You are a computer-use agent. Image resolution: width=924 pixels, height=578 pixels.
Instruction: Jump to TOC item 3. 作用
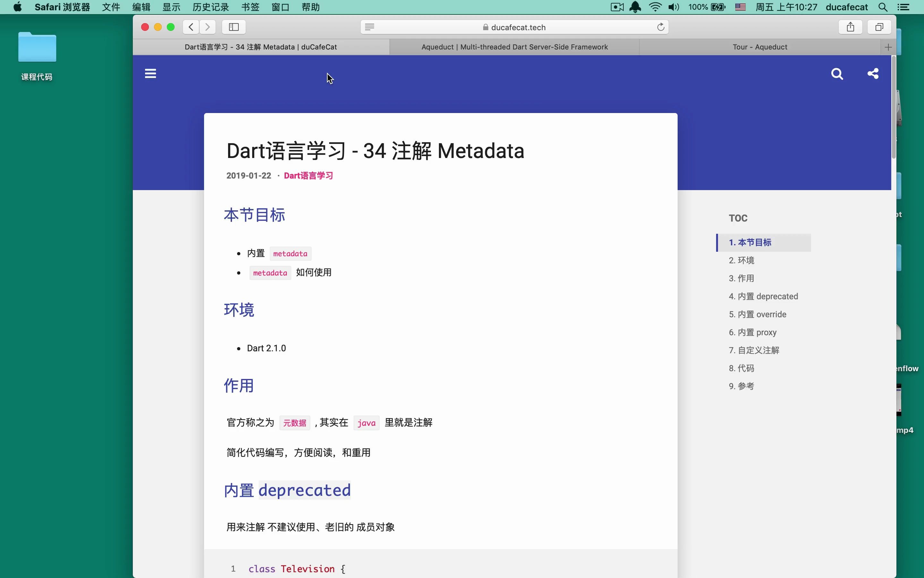[741, 278]
